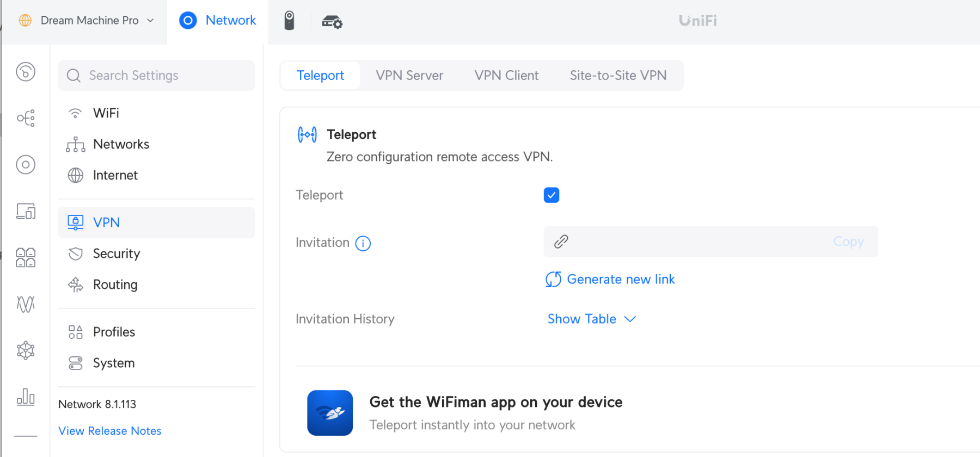
Task: Switch to the Site-to-Site VPN tab
Action: pos(618,76)
